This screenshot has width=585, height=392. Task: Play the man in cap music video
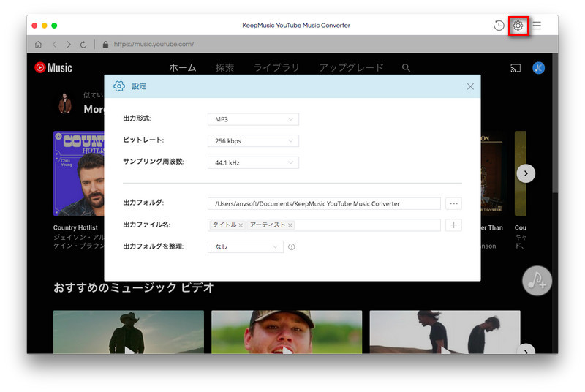pos(287,332)
